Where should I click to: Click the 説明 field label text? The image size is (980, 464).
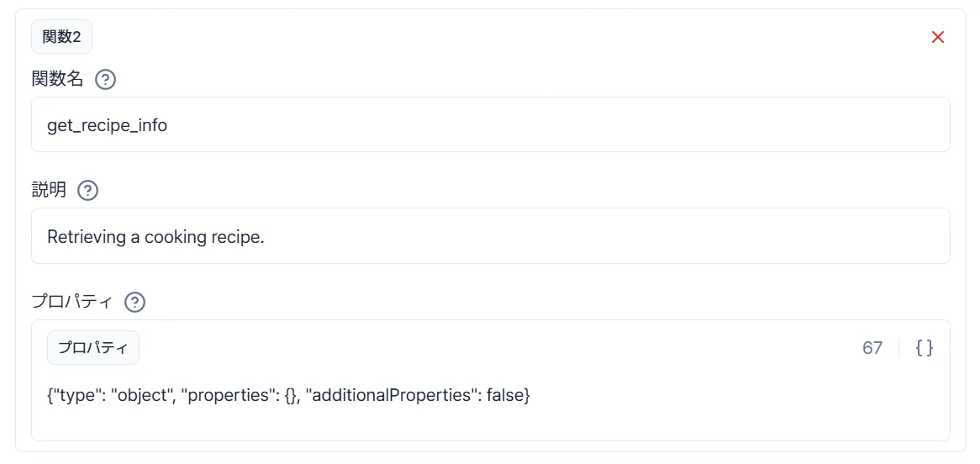pyautogui.click(x=49, y=189)
